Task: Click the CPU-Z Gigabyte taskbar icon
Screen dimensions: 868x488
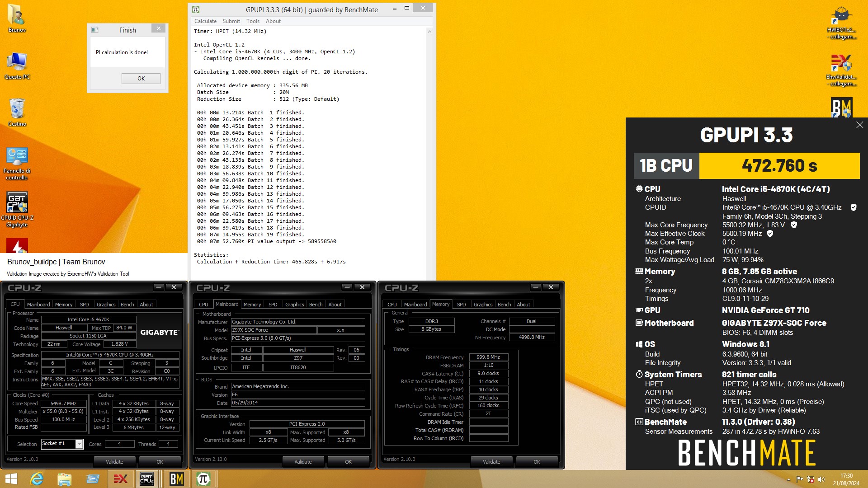Action: [147, 479]
